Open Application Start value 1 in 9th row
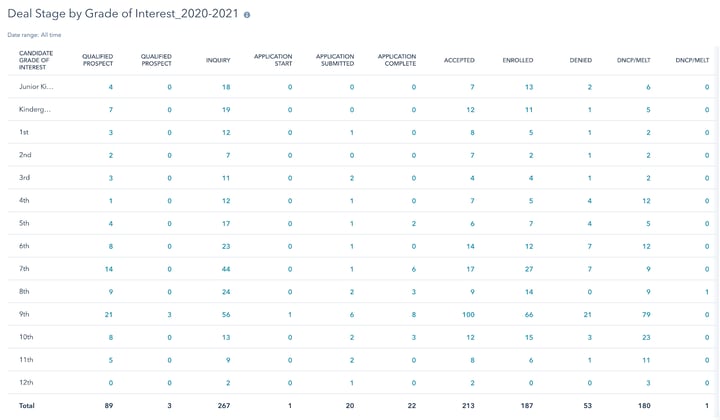The height and width of the screenshot is (420, 720). [x=290, y=314]
